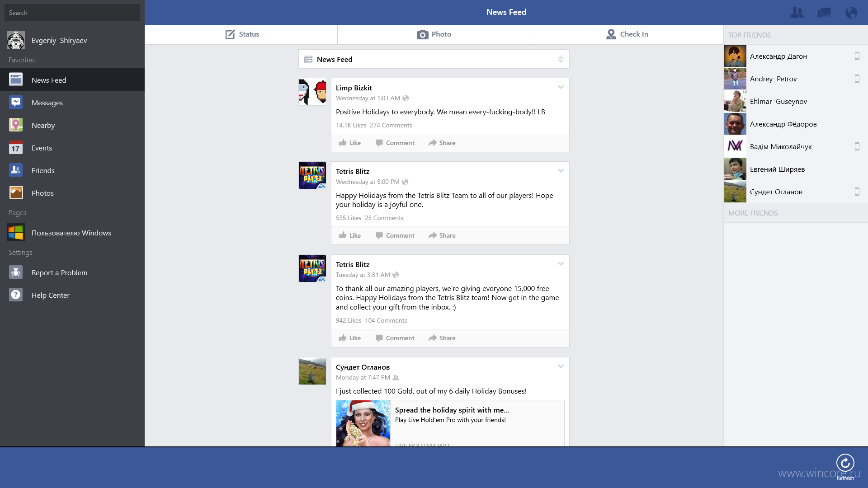The height and width of the screenshot is (488, 868).
Task: Like the Tuesday Tetris Blitz post
Action: [350, 338]
